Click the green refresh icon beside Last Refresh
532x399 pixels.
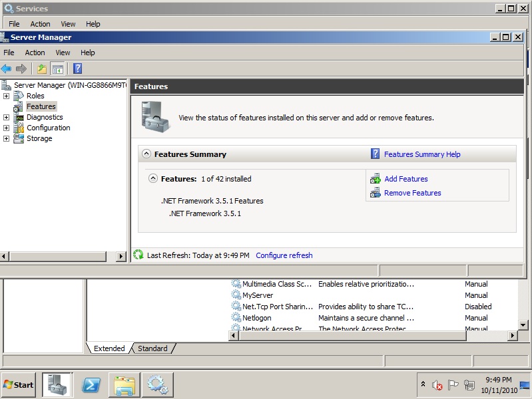(x=138, y=255)
